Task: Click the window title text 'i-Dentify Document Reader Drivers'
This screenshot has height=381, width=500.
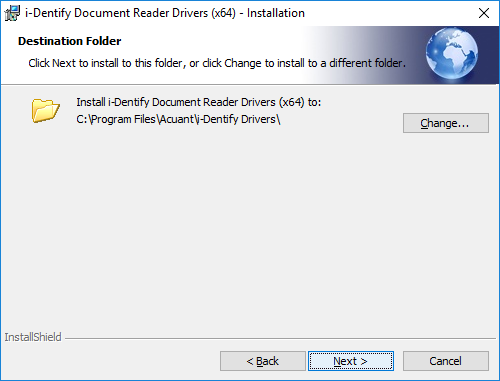Action: (130, 13)
